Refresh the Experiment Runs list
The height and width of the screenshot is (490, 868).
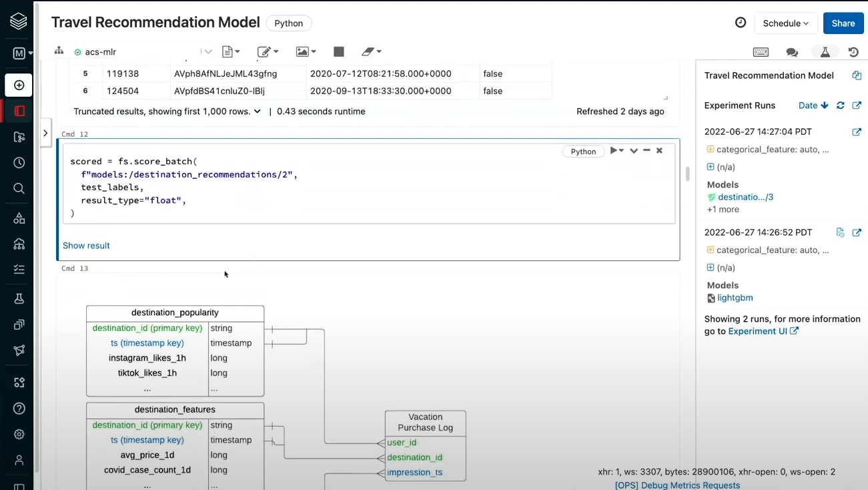[841, 105]
